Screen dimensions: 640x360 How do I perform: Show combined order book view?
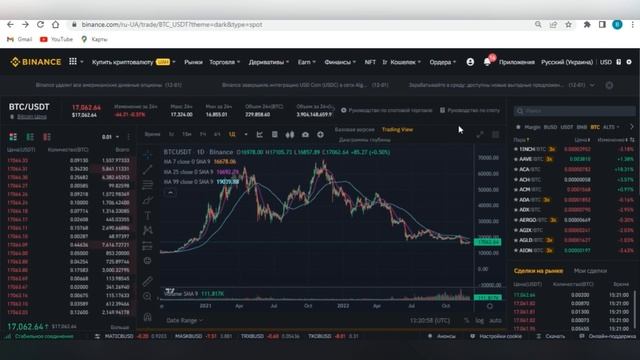tap(13, 136)
